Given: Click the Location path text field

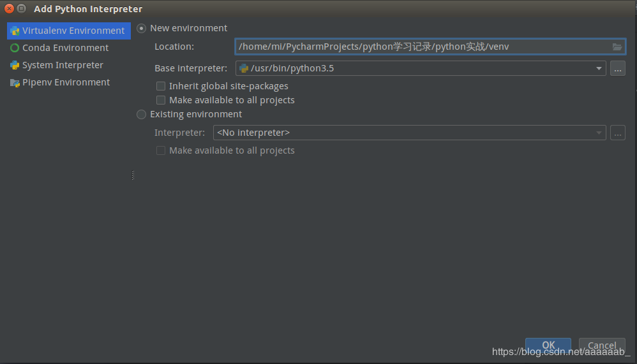Looking at the screenshot, I should coord(421,47).
